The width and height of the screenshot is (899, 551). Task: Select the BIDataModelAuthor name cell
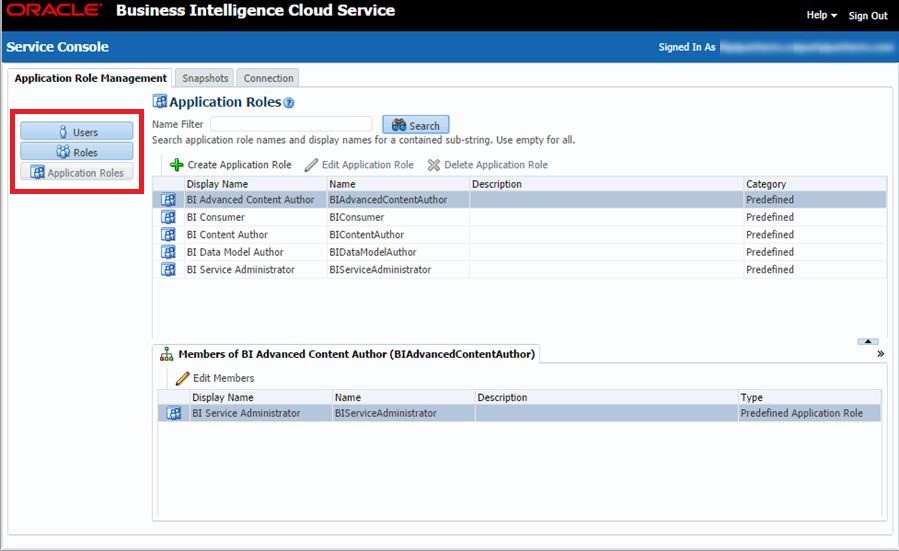coord(398,252)
